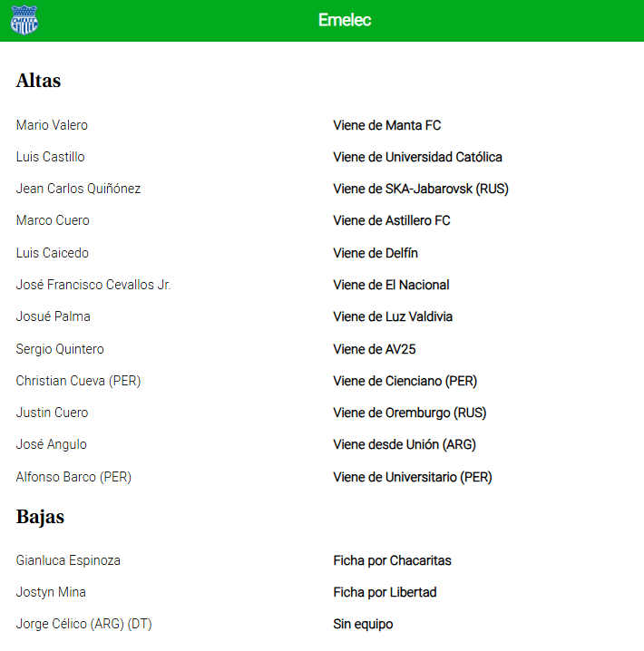Click Jostyn Mina in Bajas list
This screenshot has width=644, height=651.
click(51, 592)
